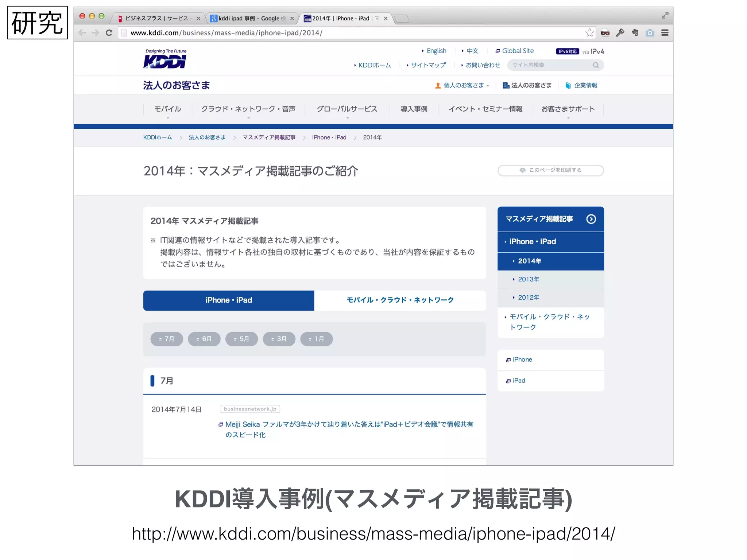Expand the 個人のお客さま dropdown
747x560 pixels.
462,85
